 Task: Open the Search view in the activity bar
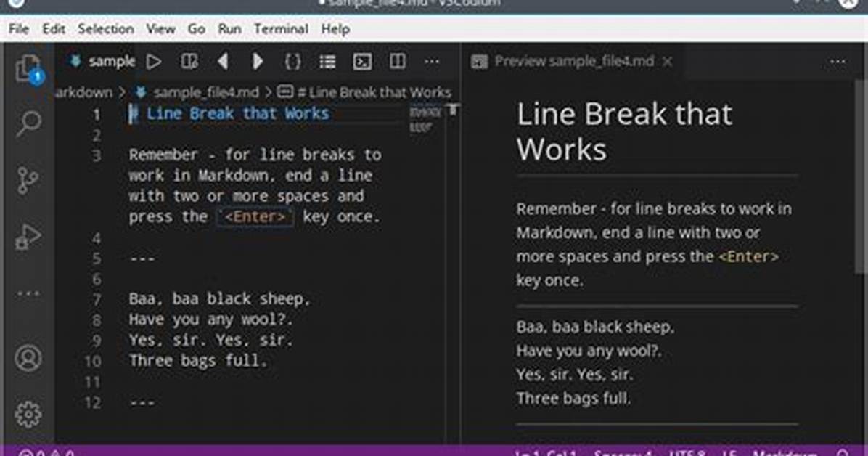click(28, 123)
